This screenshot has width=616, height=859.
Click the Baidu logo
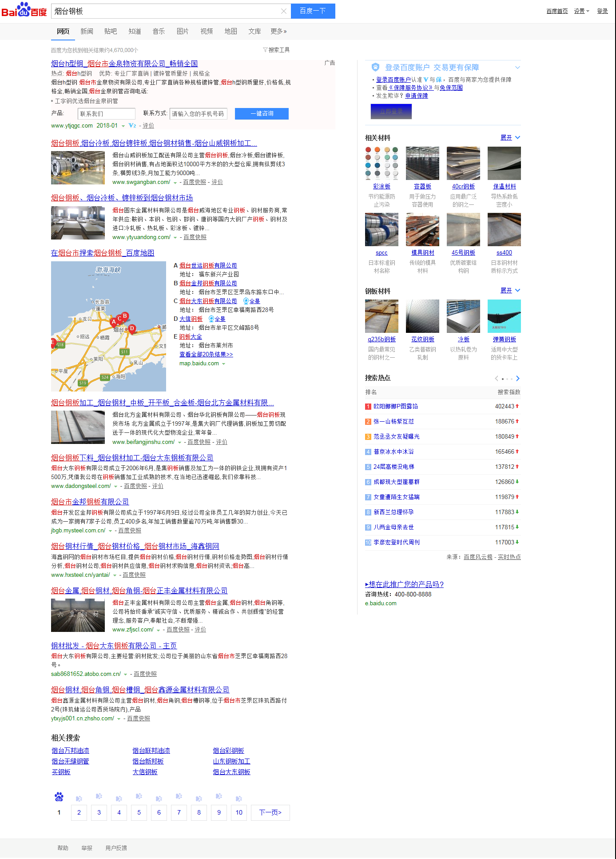24,10
